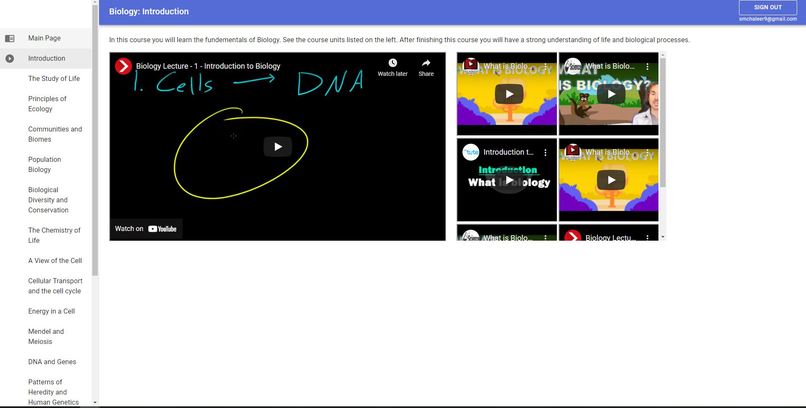Play the Introduction What is Biology video
This screenshot has height=408, width=806.
509,180
